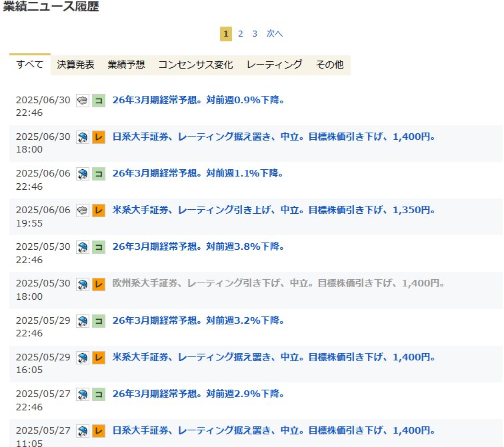
Task: Open news 対前週0.9%下降 from 06/30
Action: pyautogui.click(x=198, y=100)
